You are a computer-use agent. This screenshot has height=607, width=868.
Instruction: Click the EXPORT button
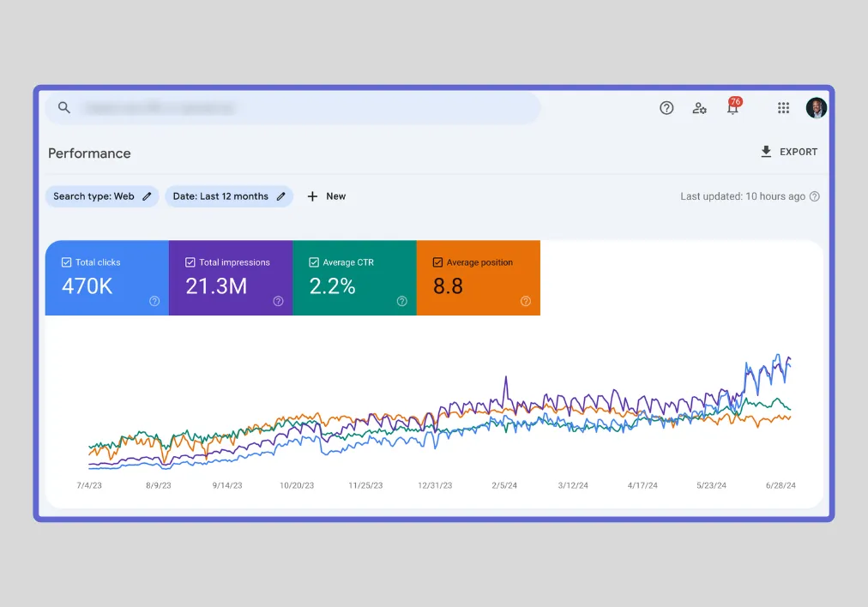(x=789, y=152)
